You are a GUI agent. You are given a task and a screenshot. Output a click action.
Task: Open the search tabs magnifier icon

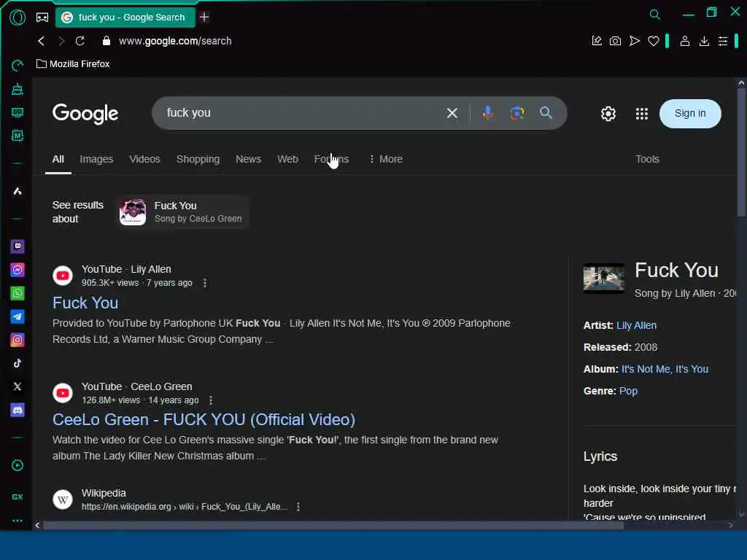click(655, 15)
